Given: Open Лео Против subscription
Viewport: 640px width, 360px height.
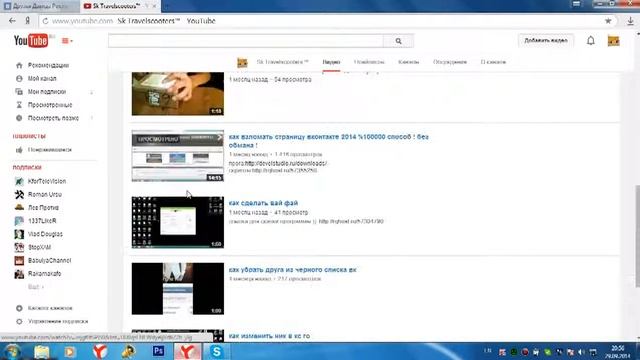Looking at the screenshot, I should pyautogui.click(x=43, y=208).
